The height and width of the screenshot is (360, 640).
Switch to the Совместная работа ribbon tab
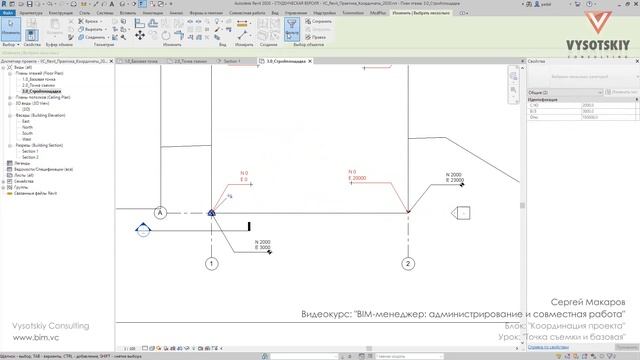[247, 13]
